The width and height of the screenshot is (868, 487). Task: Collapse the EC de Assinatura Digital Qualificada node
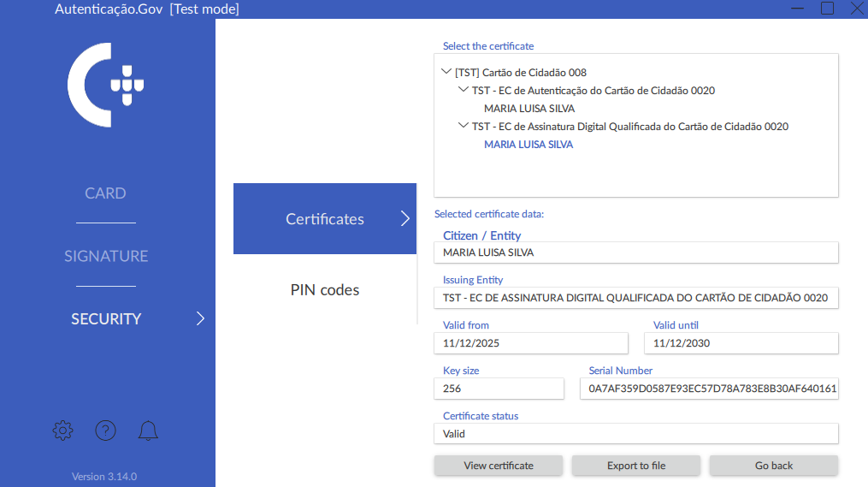tap(463, 127)
